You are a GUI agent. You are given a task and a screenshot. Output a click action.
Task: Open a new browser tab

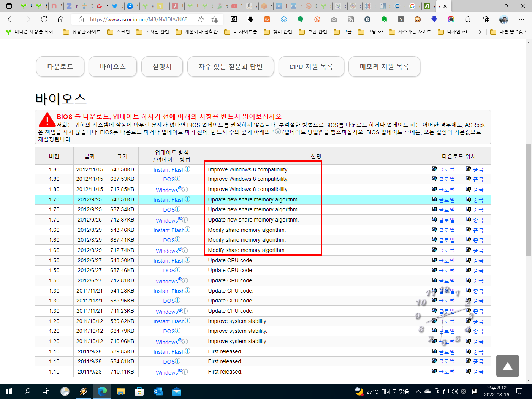tap(458, 6)
